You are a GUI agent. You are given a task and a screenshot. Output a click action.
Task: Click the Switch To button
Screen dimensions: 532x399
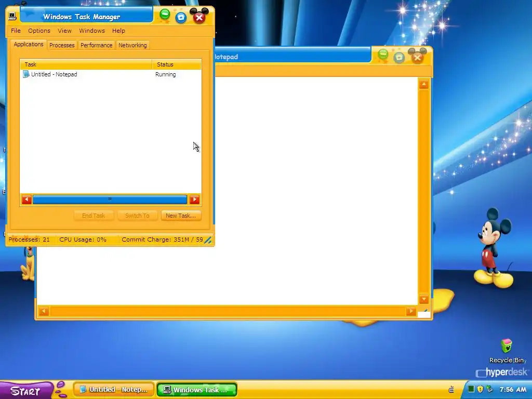pos(137,216)
